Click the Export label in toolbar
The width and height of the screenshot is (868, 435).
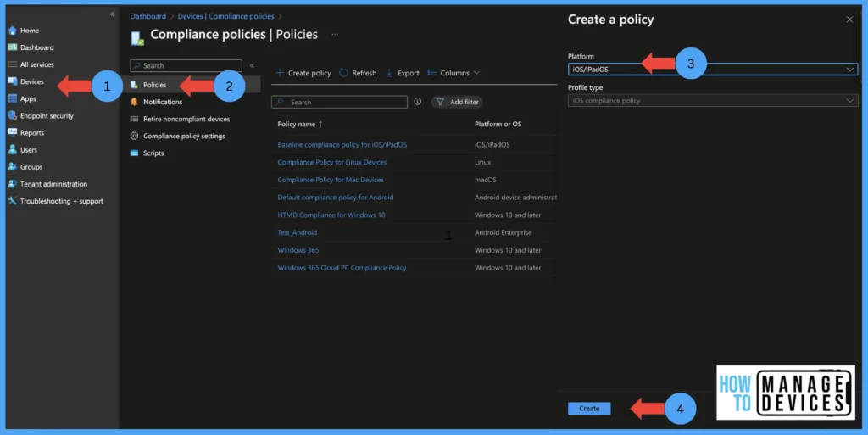pos(409,73)
